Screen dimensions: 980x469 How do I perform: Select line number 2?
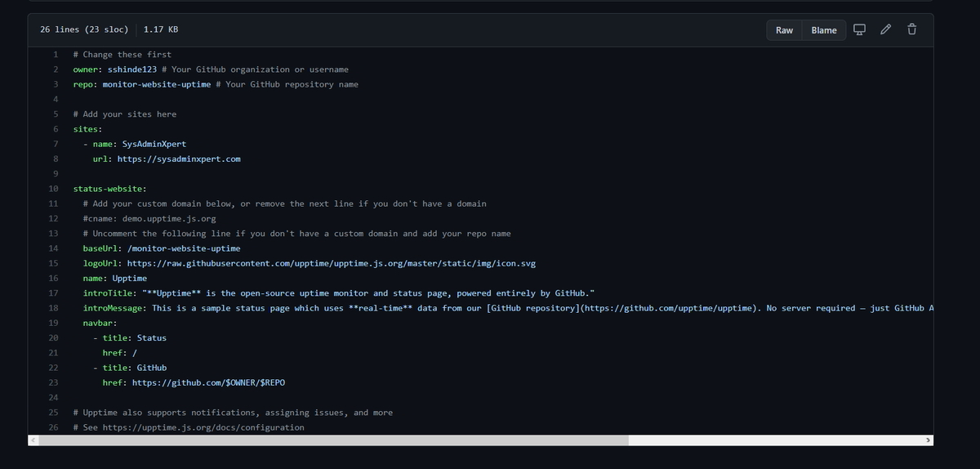(x=56, y=69)
